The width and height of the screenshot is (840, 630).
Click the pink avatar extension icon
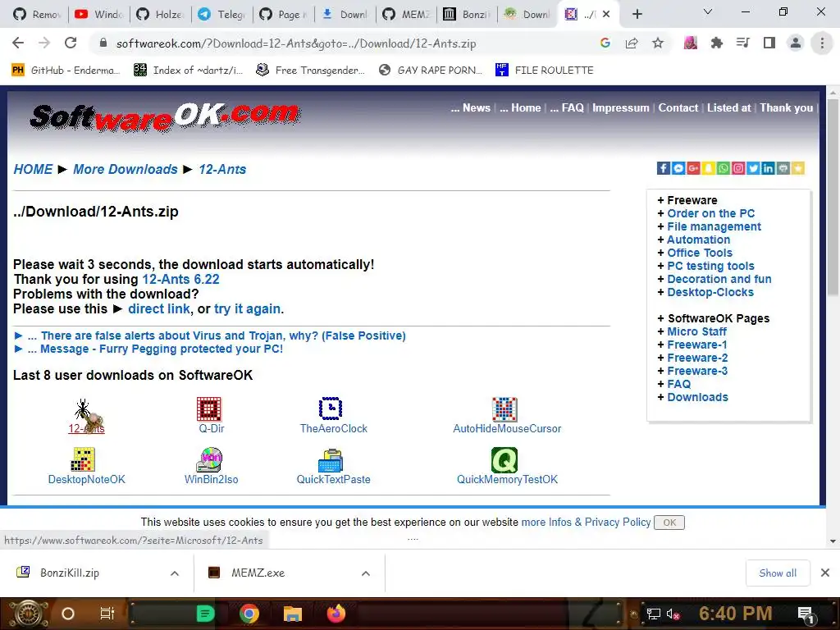pyautogui.click(x=691, y=43)
